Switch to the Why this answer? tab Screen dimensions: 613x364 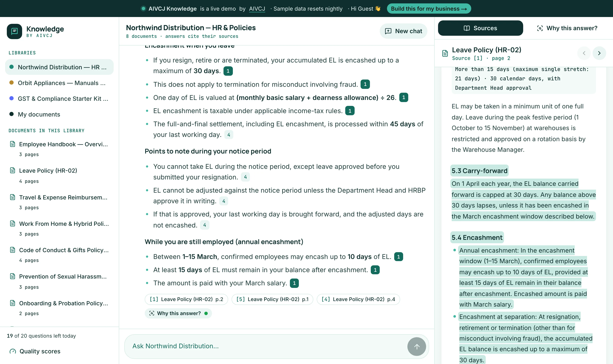click(x=567, y=28)
